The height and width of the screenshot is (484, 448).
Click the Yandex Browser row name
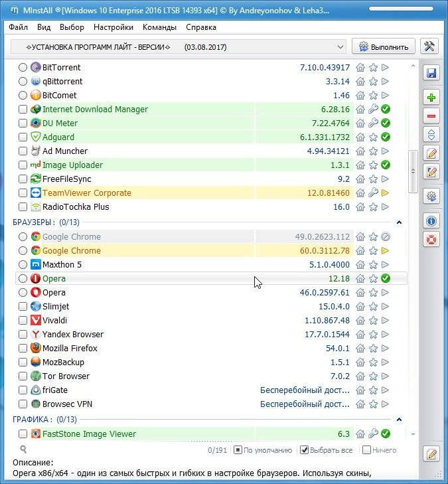pyautogui.click(x=73, y=335)
